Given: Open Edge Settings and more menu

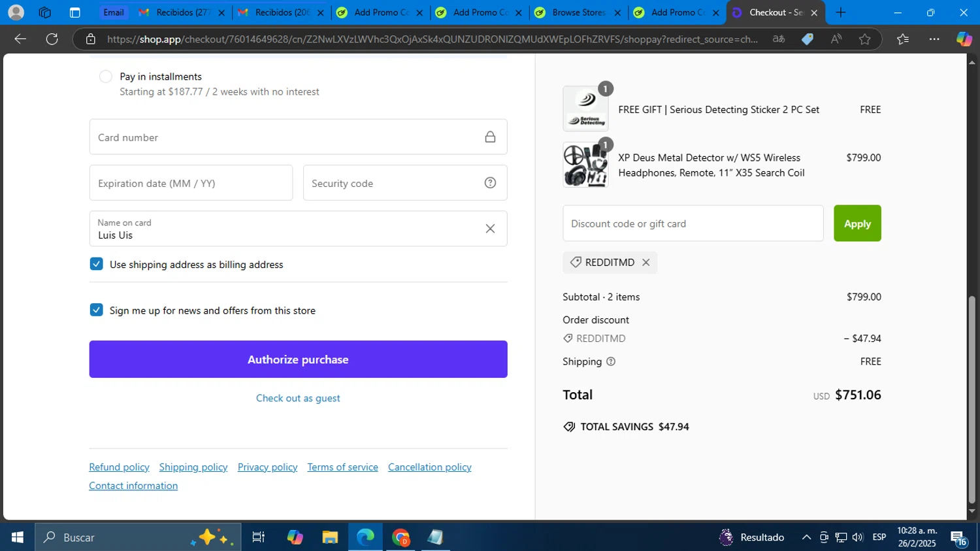Looking at the screenshot, I should [x=934, y=39].
